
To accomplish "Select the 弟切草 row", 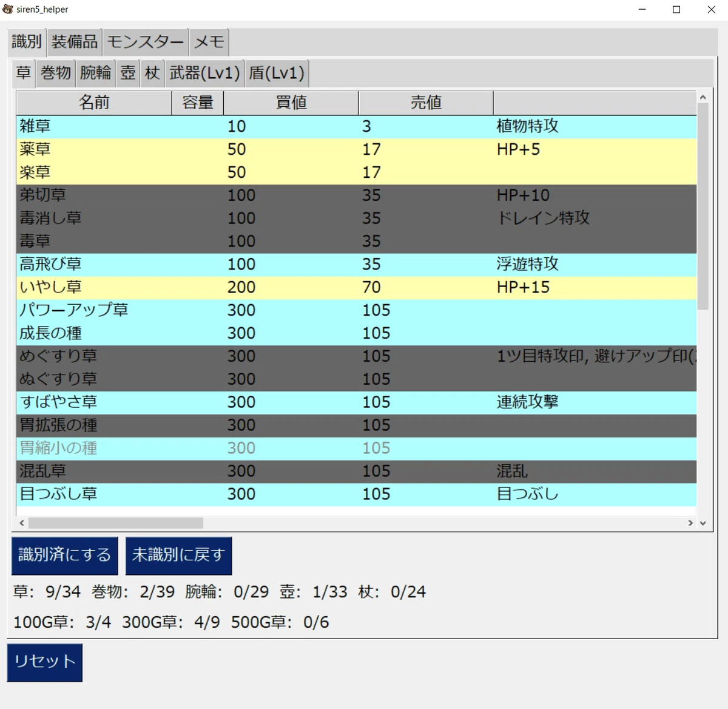I will 356,195.
